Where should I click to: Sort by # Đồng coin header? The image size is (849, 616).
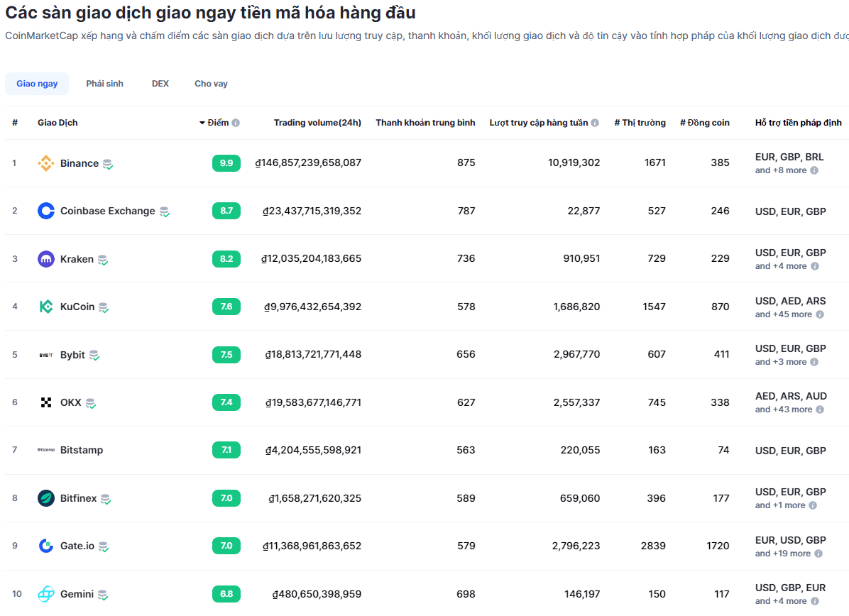click(704, 123)
